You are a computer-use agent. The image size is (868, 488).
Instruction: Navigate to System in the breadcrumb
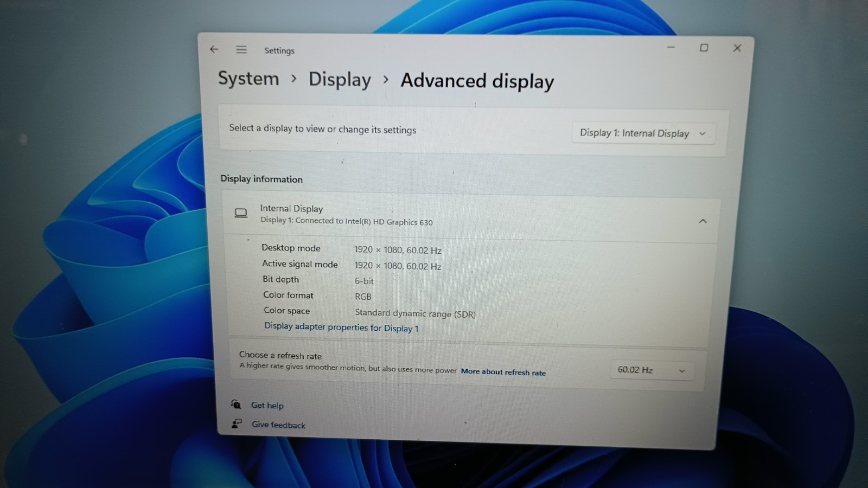click(248, 79)
